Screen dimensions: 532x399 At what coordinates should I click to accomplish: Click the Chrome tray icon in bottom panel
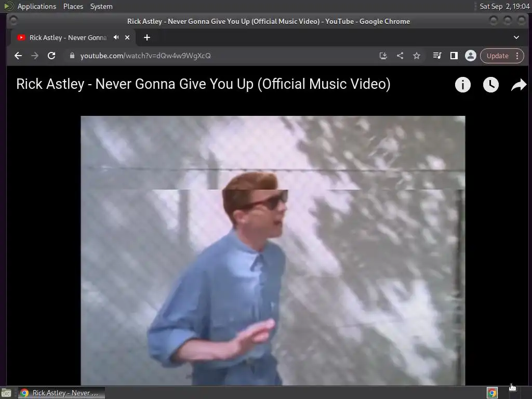point(492,393)
